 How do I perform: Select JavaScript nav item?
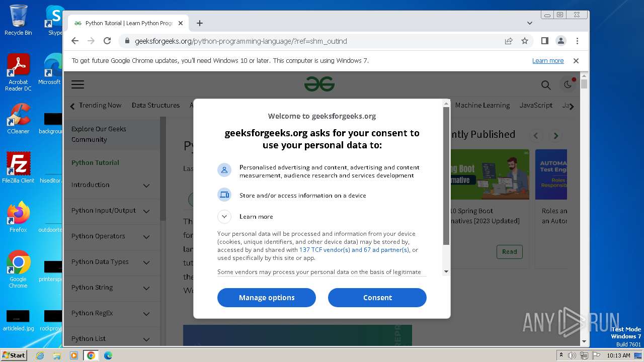[536, 106]
